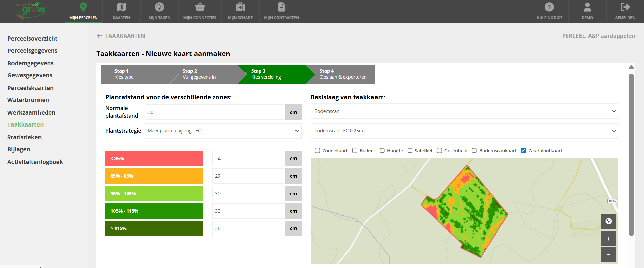The image size is (644, 268).
Task: Click the dark green > 115% zone swatch
Action: point(154,228)
